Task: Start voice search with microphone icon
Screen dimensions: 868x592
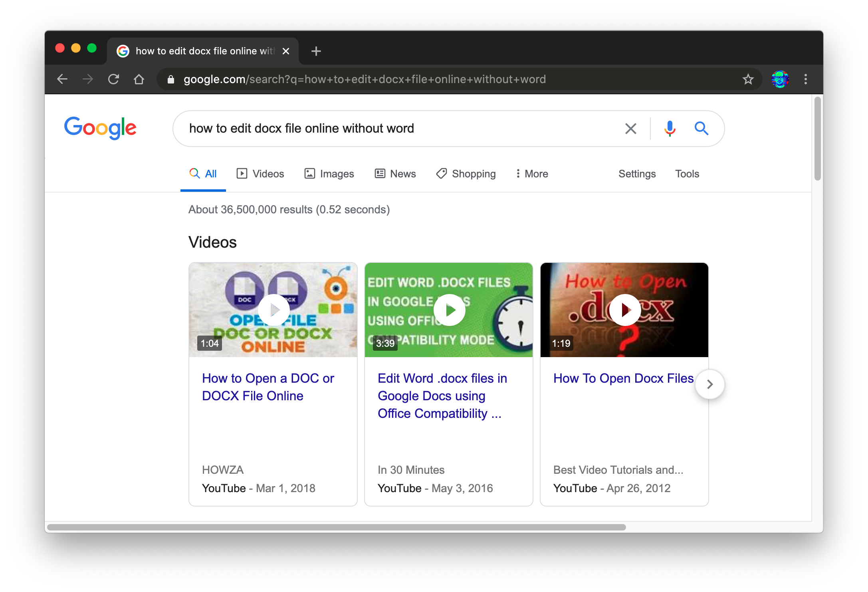Action: 670,129
